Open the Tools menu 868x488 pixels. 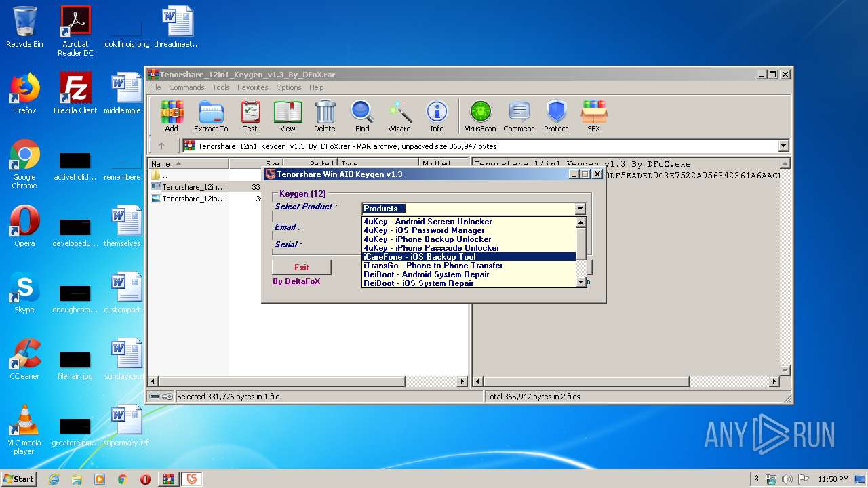pos(221,87)
